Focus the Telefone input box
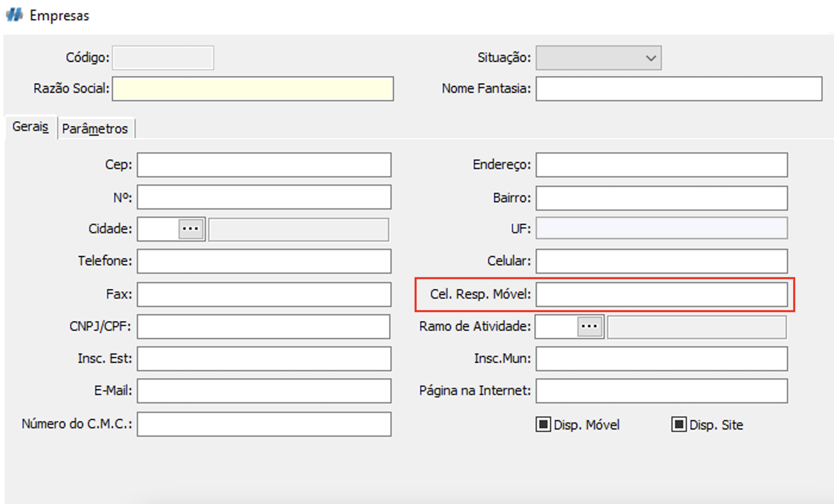The image size is (834, 504). pyautogui.click(x=264, y=261)
